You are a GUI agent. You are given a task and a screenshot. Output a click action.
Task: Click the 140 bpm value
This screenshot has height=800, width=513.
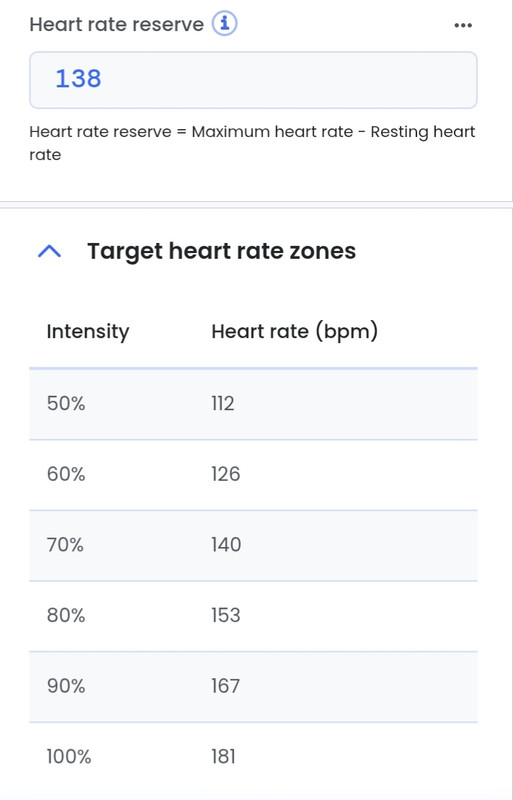pos(226,545)
